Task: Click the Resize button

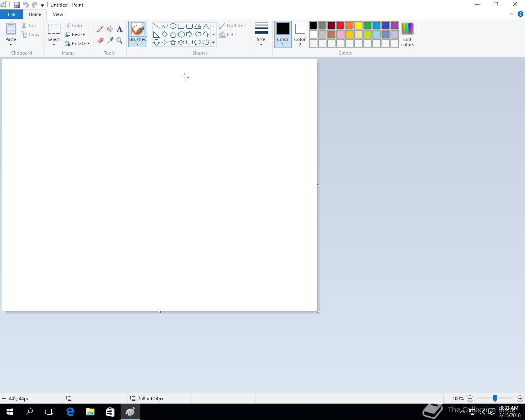Action: pyautogui.click(x=75, y=34)
